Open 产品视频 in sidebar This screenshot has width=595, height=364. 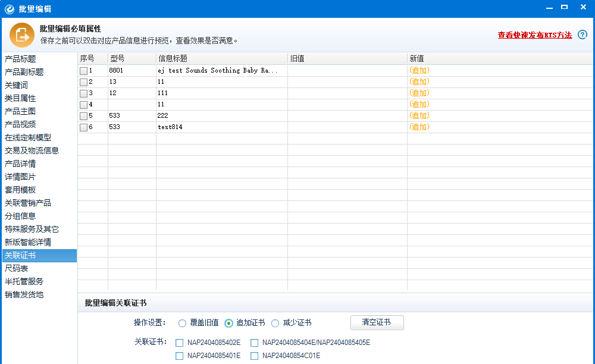pyautogui.click(x=20, y=124)
